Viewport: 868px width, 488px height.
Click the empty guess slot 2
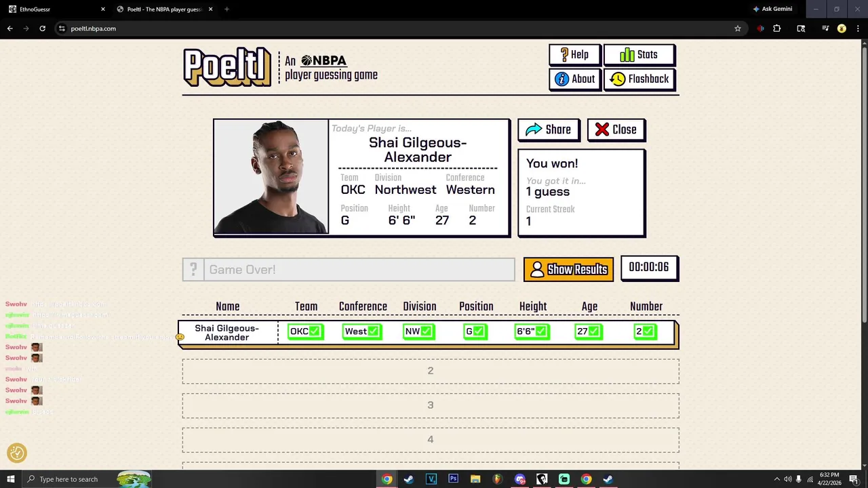click(431, 371)
